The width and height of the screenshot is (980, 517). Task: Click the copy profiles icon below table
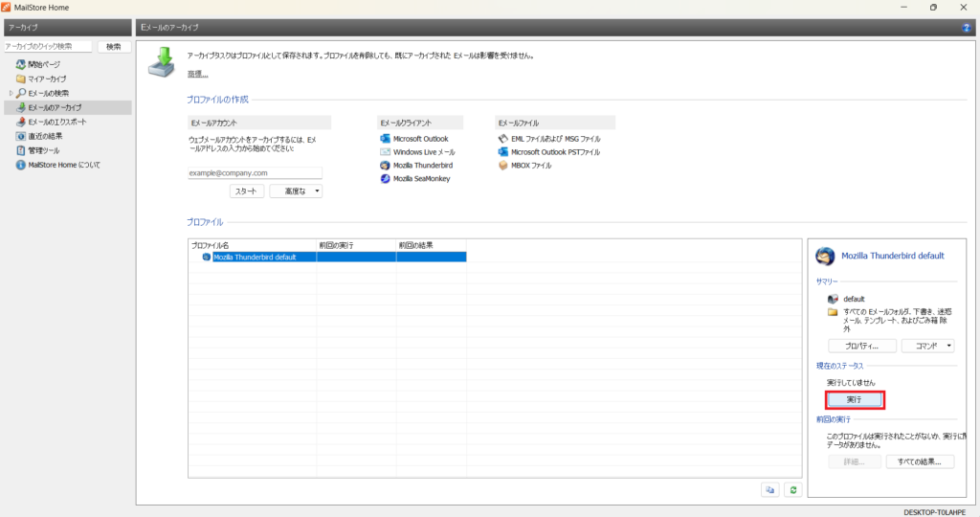point(770,490)
